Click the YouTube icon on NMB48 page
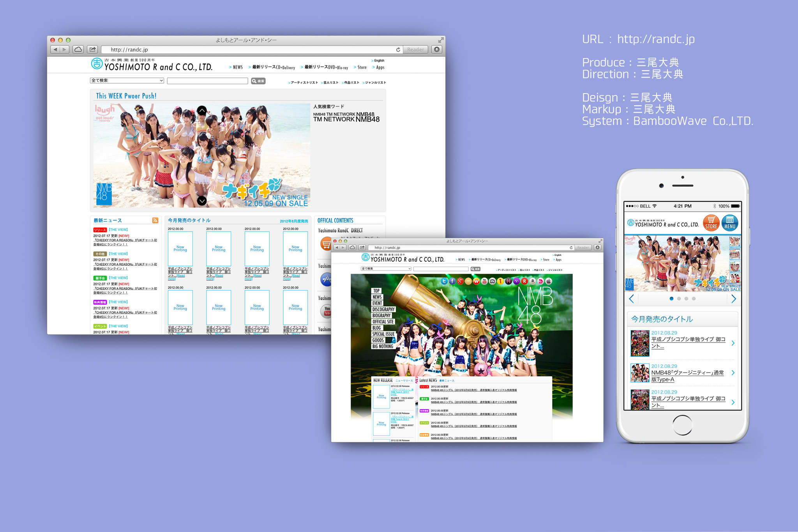 click(484, 281)
